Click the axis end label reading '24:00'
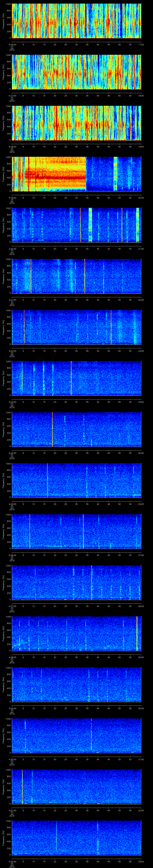153x868 pixels. point(141,402)
